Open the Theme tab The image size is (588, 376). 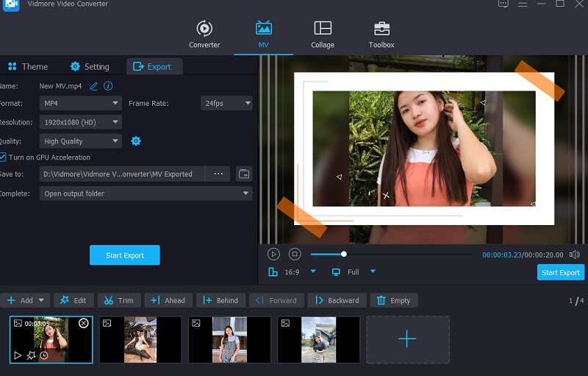pos(27,66)
